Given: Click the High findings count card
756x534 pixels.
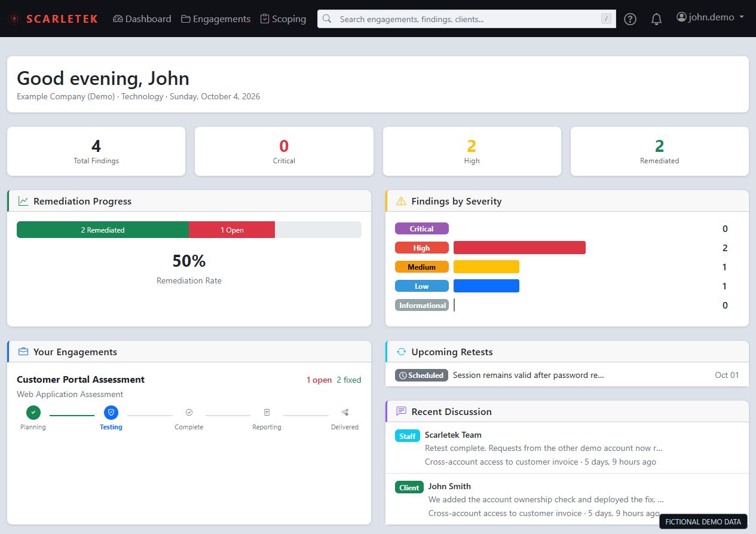Looking at the screenshot, I should 472,151.
